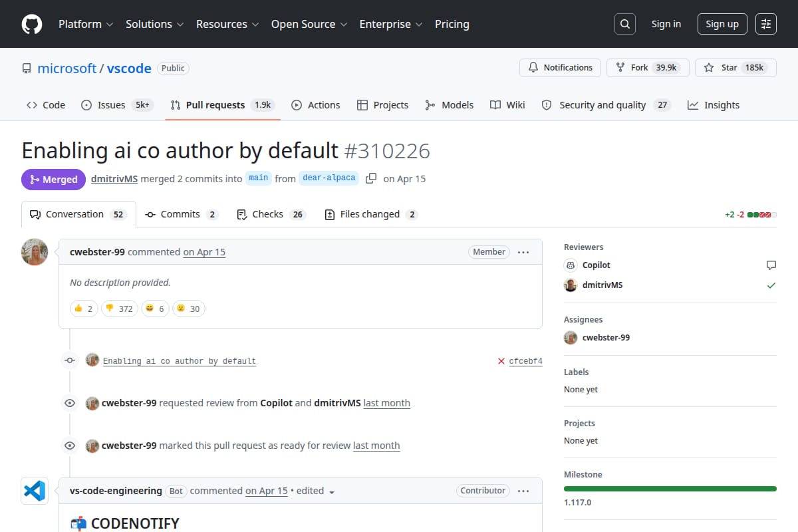
Task: Click the Sign up button
Action: tap(722, 24)
